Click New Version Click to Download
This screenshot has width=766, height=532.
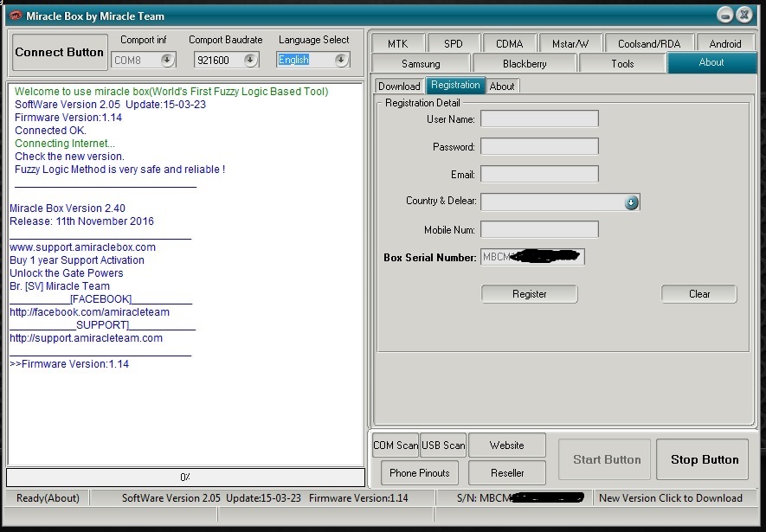coord(670,498)
